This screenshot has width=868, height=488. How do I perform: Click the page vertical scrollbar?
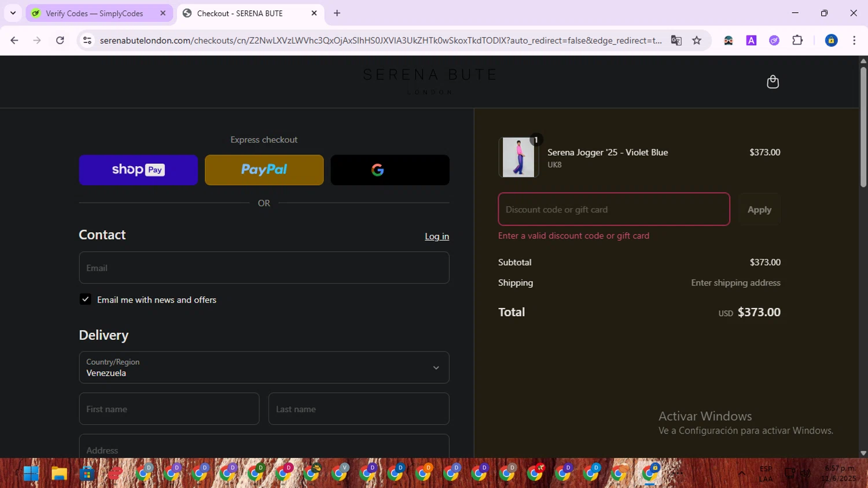click(863, 127)
